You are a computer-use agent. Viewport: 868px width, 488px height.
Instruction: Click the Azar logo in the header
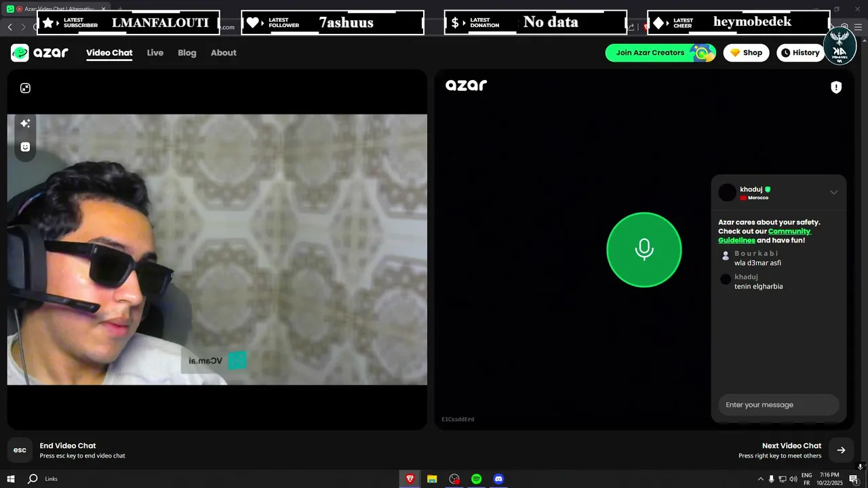[39, 53]
